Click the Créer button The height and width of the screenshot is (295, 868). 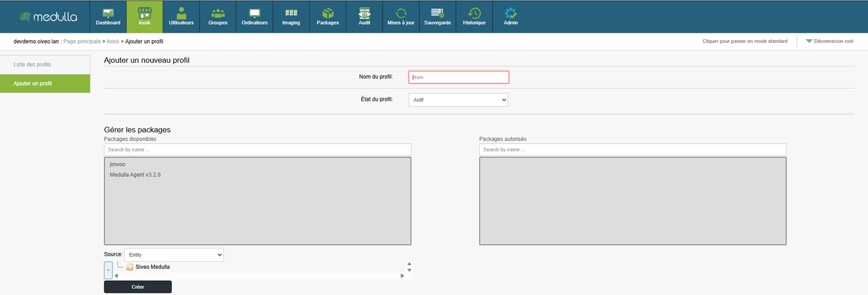coord(138,287)
